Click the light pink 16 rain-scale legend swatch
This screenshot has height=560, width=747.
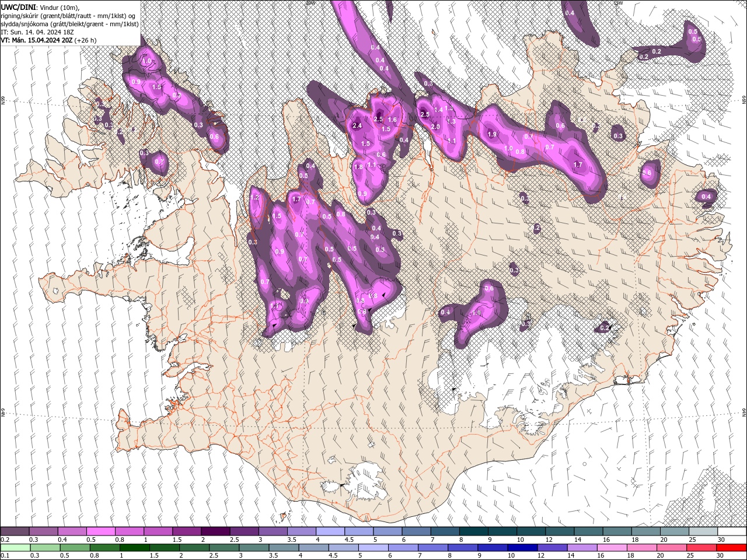point(611,548)
